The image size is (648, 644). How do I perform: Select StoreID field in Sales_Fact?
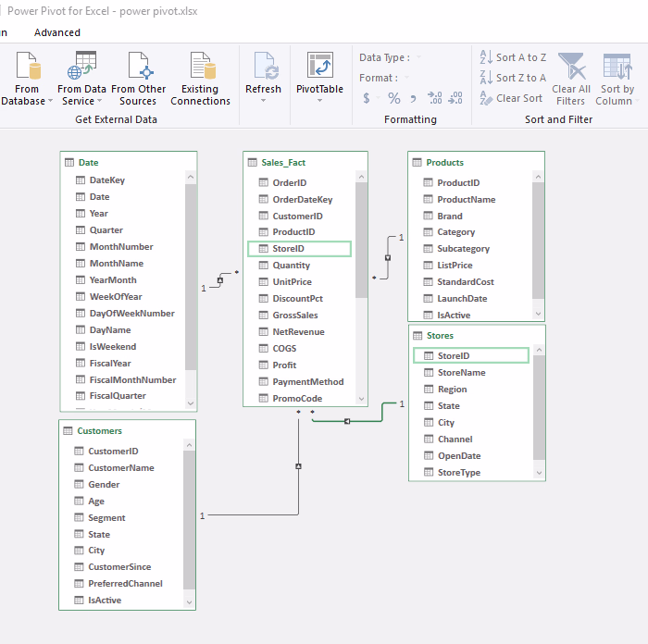pos(299,249)
